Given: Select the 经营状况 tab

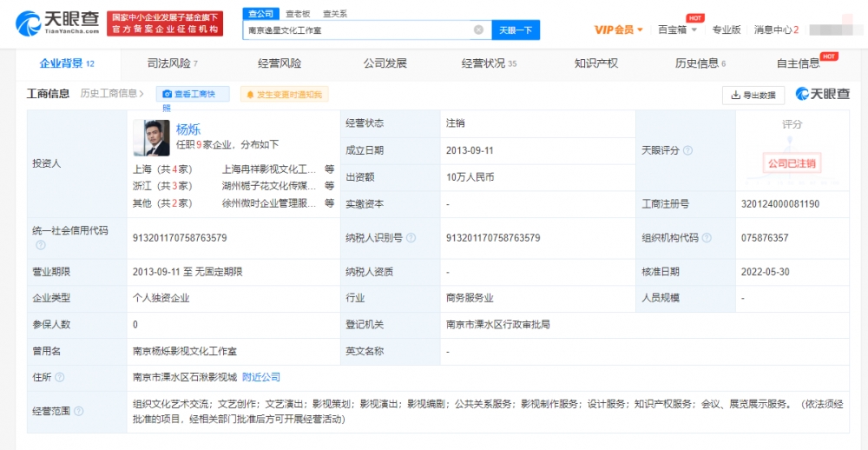Looking at the screenshot, I should tap(489, 63).
